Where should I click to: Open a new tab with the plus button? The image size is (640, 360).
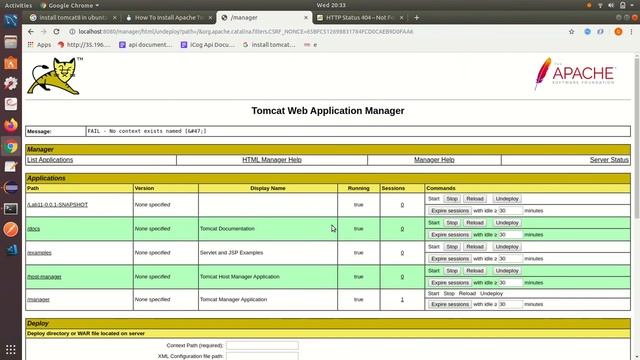tap(416, 18)
